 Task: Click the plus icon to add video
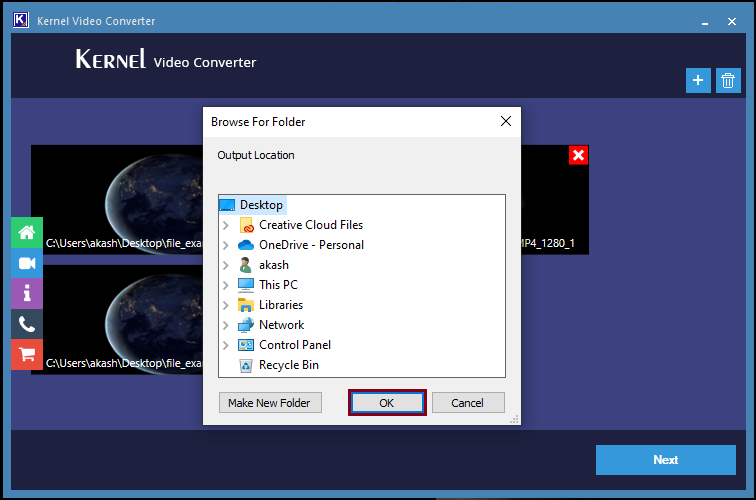coord(698,80)
